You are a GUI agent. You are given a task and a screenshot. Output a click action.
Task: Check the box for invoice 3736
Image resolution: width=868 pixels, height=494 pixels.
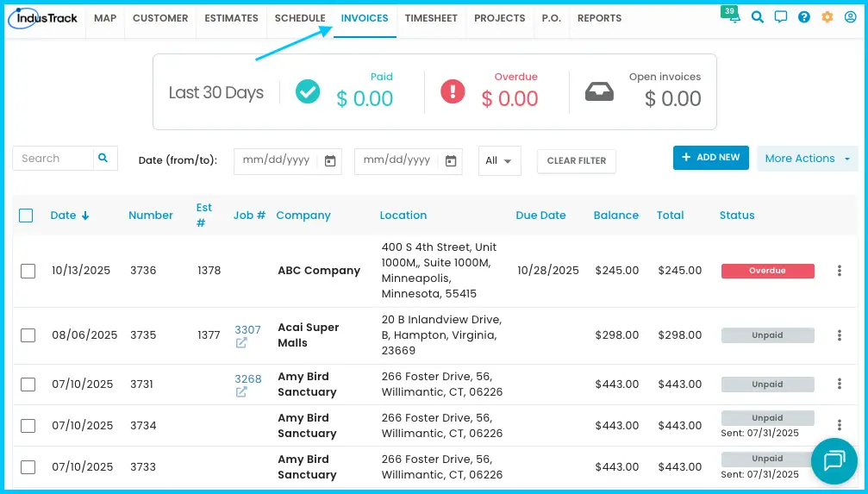coord(28,271)
